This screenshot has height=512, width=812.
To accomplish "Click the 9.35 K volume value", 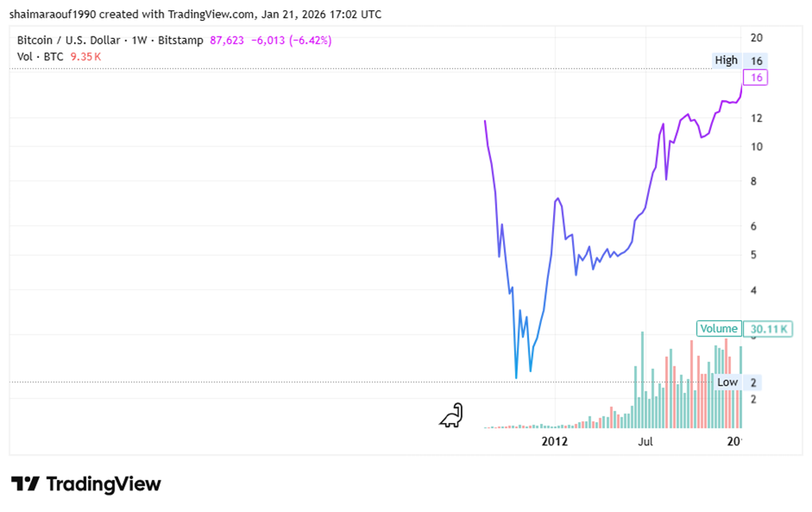I will point(87,56).
